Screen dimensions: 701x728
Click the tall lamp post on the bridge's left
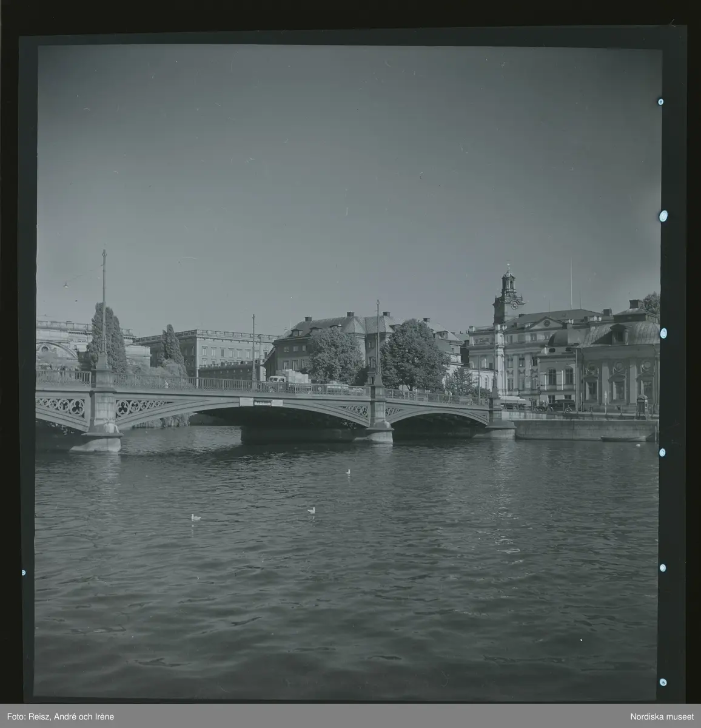(x=104, y=309)
